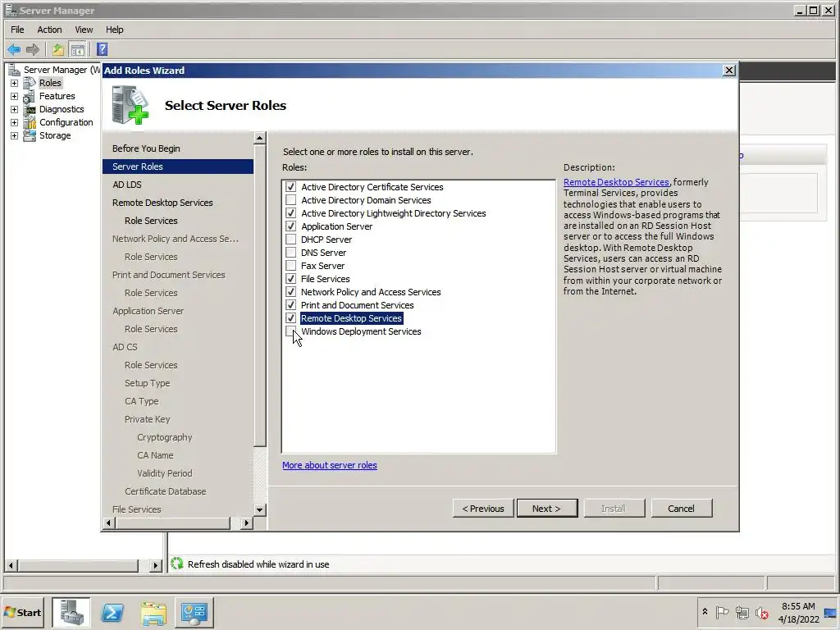Image resolution: width=840 pixels, height=630 pixels.
Task: Select the Storage tree icon
Action: [30, 135]
